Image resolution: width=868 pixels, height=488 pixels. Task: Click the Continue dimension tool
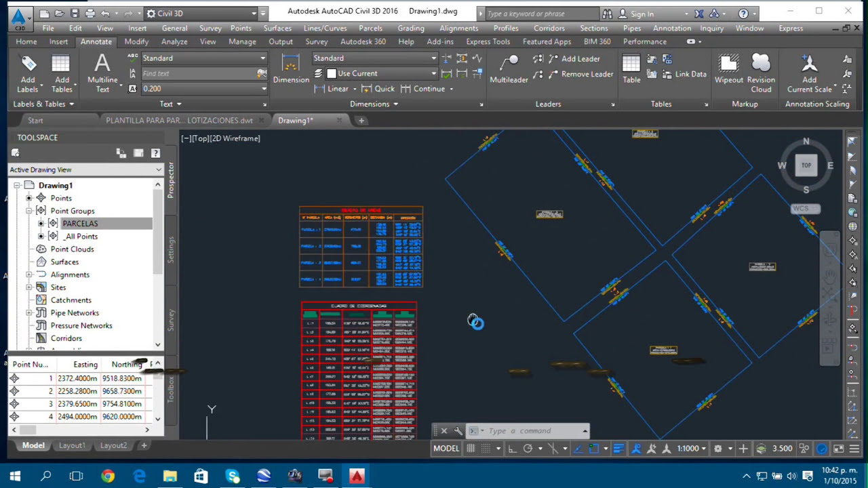[423, 89]
